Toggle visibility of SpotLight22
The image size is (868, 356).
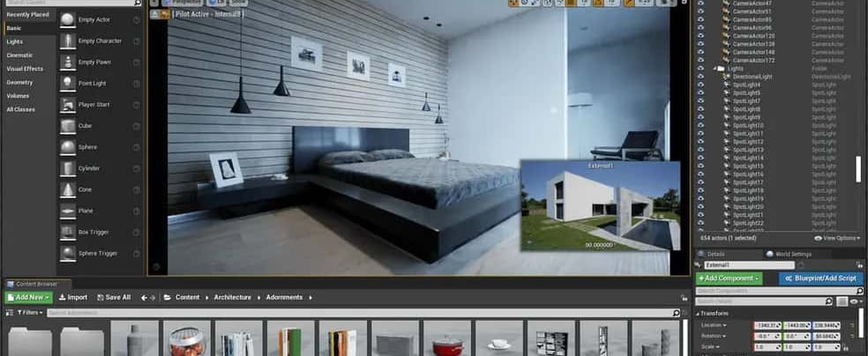tap(700, 223)
